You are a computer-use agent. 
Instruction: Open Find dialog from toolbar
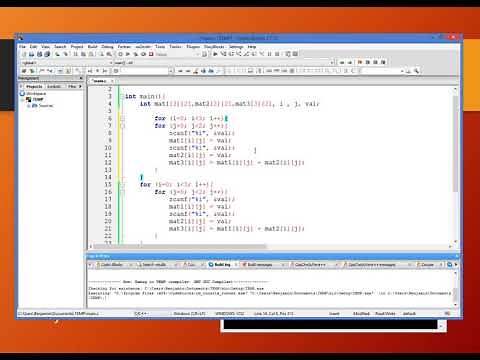pyautogui.click(x=101, y=54)
